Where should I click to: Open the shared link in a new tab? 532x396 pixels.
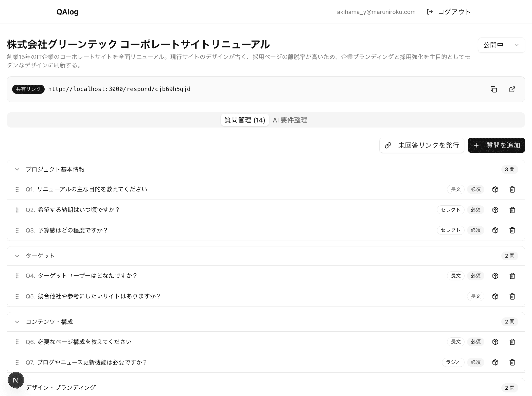click(x=512, y=89)
